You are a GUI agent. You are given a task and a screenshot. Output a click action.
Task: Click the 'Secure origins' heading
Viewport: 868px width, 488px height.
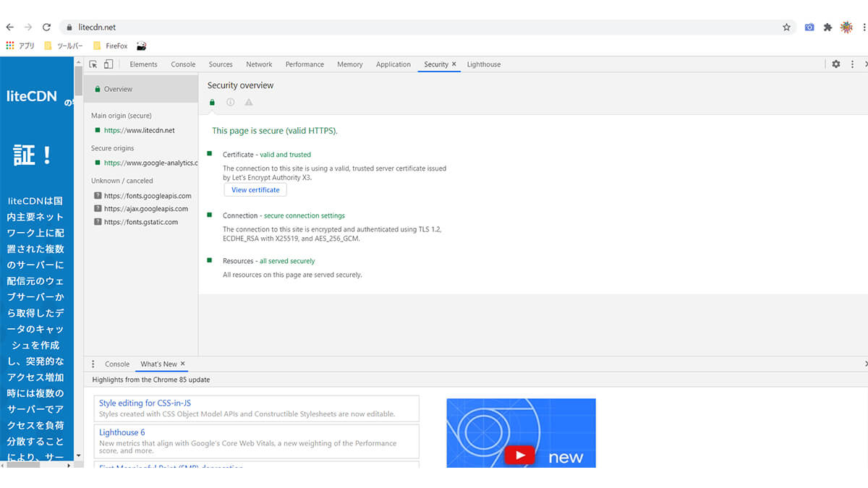click(x=113, y=148)
